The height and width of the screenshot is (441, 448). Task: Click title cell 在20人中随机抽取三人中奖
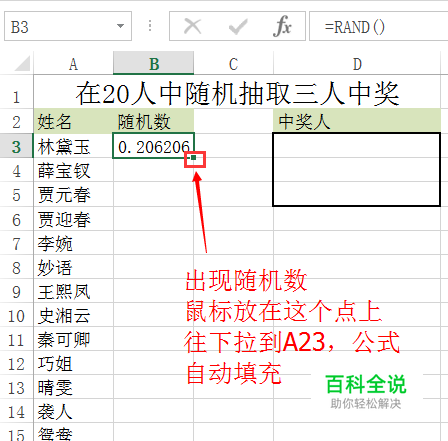[237, 93]
